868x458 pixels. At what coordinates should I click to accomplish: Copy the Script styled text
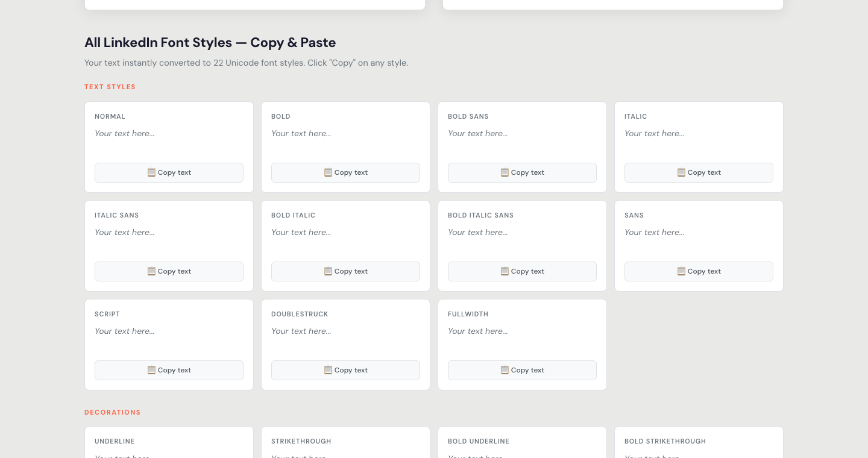coord(169,370)
